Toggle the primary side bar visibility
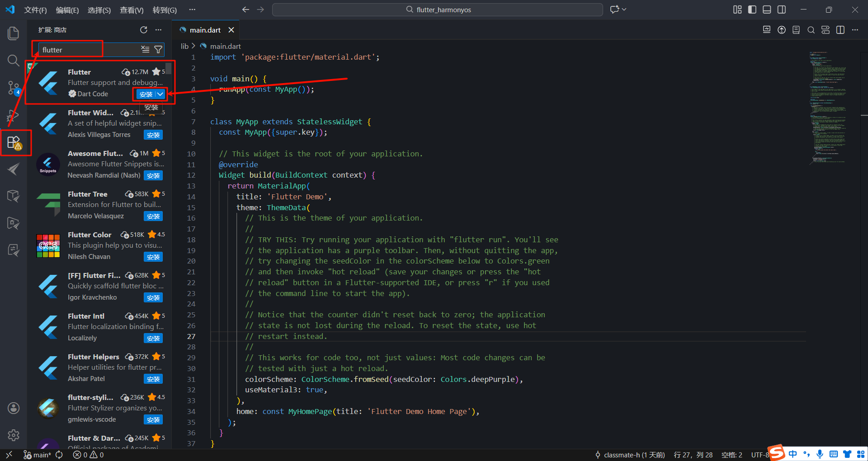The width and height of the screenshot is (868, 461). 752,9
